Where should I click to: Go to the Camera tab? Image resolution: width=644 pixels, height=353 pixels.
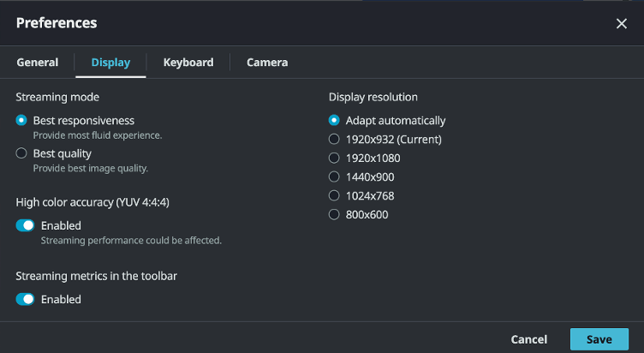(267, 63)
